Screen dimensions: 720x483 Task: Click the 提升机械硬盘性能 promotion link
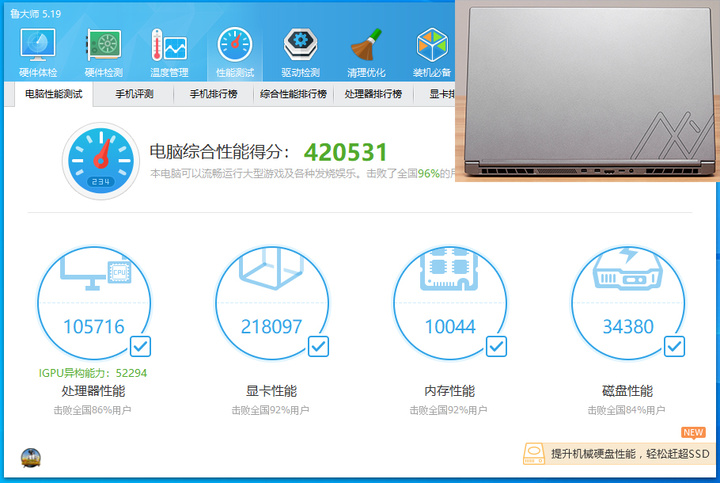630,454
